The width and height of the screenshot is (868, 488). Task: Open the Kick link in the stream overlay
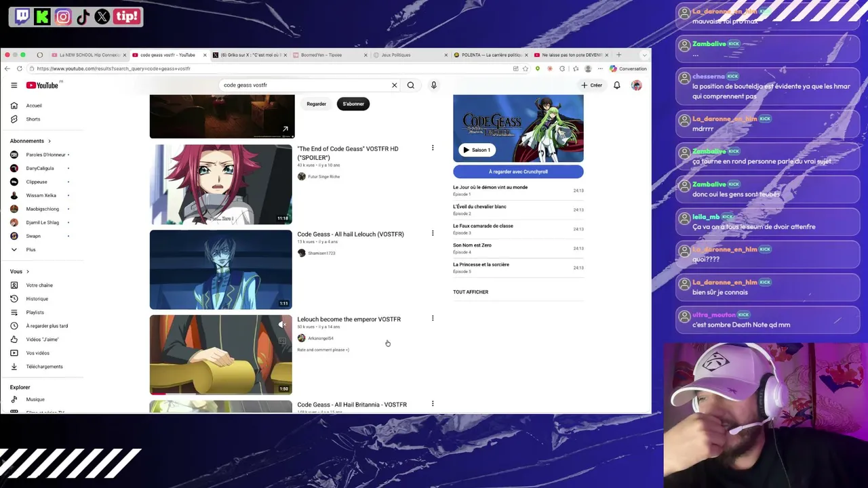pyautogui.click(x=43, y=16)
